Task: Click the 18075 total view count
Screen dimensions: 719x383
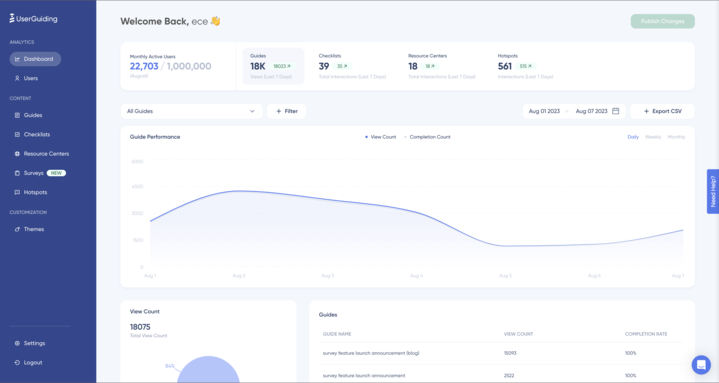Action: tap(140, 327)
